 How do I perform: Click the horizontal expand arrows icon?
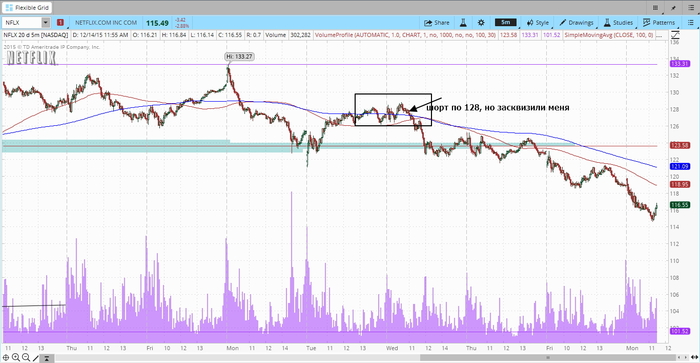click(694, 358)
